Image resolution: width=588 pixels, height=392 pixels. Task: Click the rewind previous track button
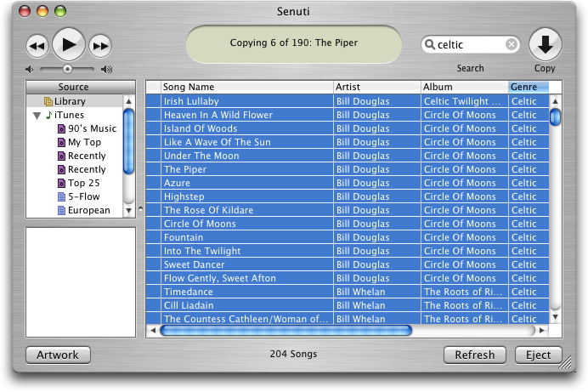pyautogui.click(x=37, y=46)
